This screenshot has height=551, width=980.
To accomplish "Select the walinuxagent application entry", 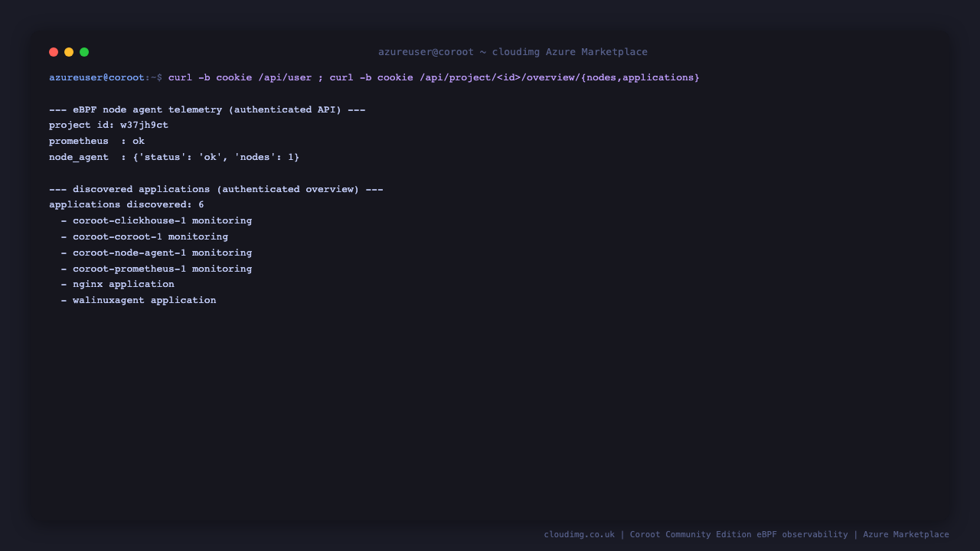I will [139, 301].
